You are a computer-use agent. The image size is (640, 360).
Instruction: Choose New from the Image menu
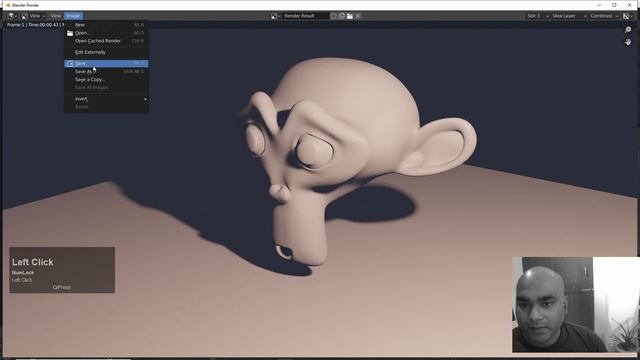click(x=106, y=25)
